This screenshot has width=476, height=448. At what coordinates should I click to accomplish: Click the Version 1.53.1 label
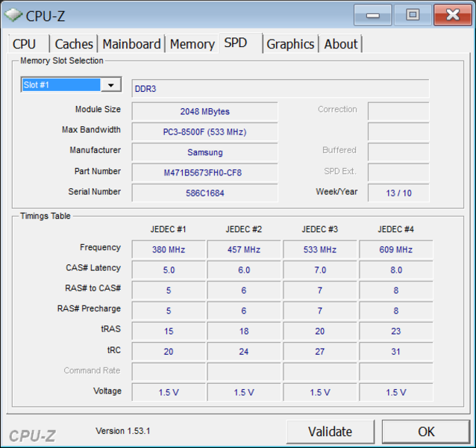point(123,431)
